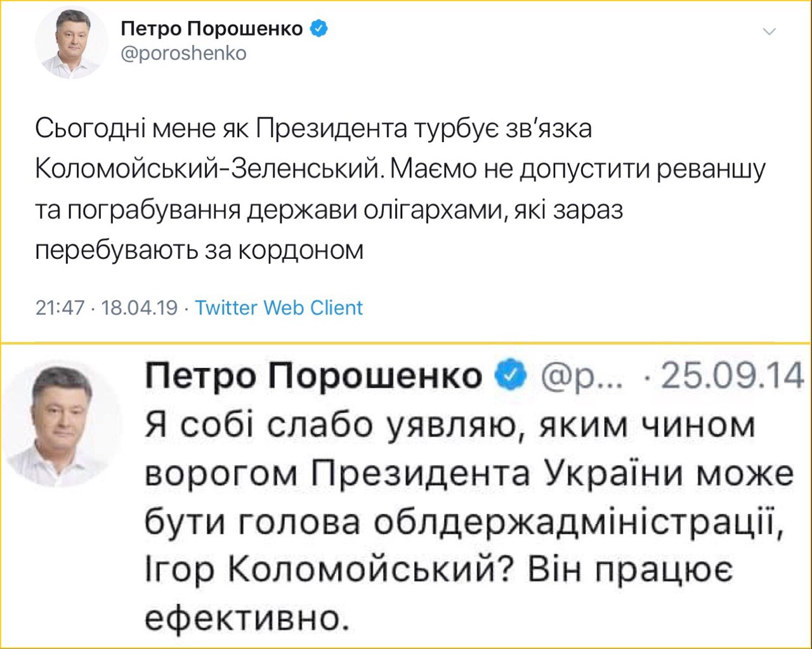This screenshot has height=649, width=812.
Task: Click the final word 'ефективно.' in lower tweet
Action: click(247, 617)
